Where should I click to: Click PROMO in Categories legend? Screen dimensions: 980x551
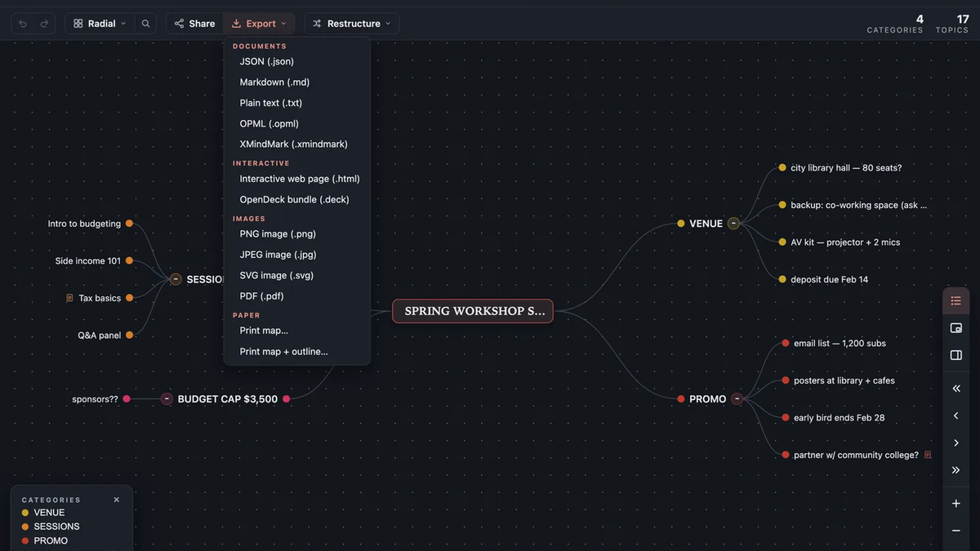pos(51,540)
